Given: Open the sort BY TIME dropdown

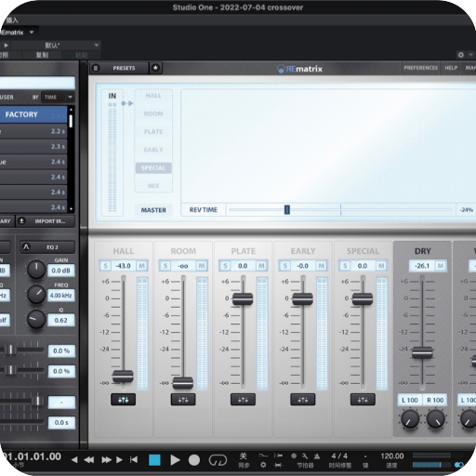Looking at the screenshot, I should point(58,97).
